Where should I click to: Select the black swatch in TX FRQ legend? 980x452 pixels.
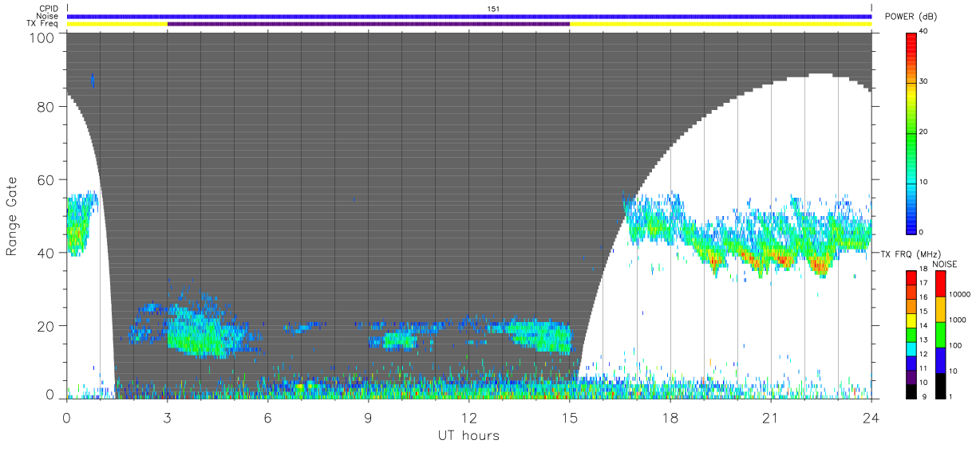911,391
